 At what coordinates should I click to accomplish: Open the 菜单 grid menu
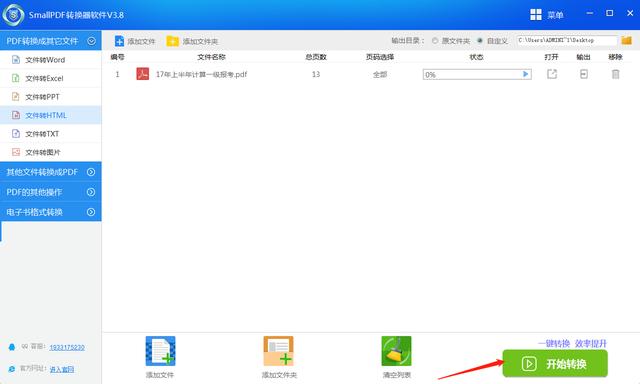[x=547, y=15]
